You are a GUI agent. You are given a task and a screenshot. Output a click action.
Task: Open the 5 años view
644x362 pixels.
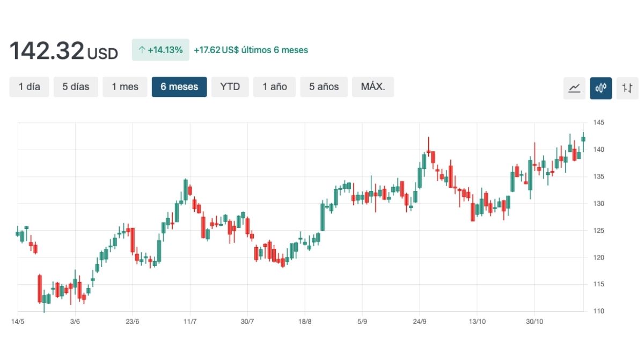click(324, 86)
